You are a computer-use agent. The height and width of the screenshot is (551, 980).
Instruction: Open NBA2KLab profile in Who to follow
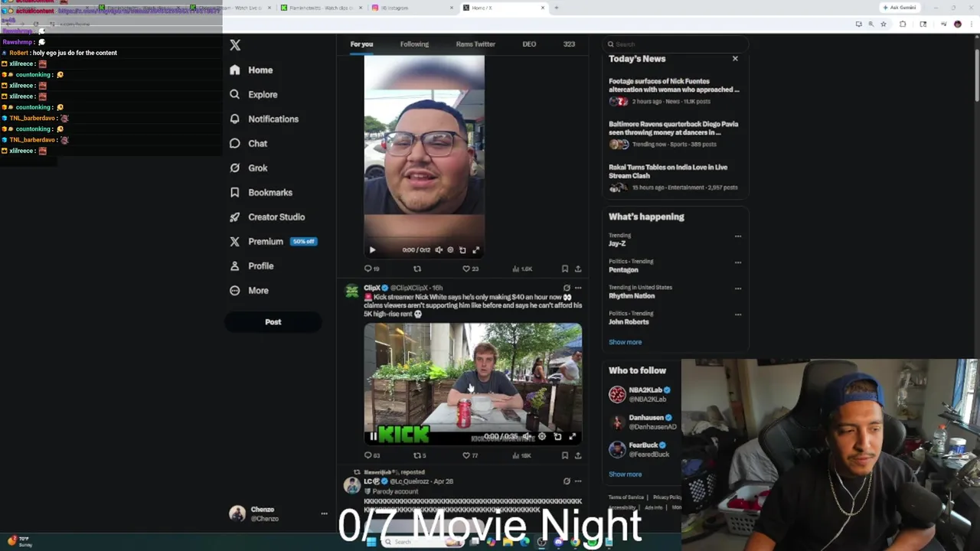pyautogui.click(x=648, y=394)
